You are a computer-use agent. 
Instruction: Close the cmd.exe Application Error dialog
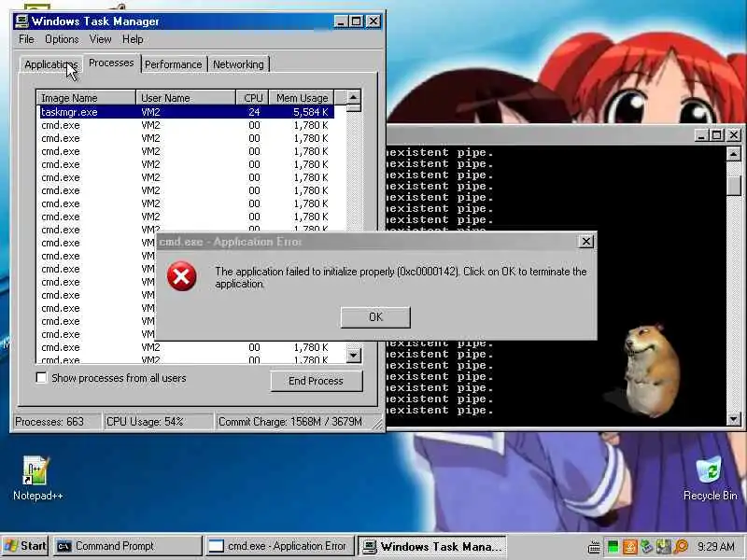[586, 242]
